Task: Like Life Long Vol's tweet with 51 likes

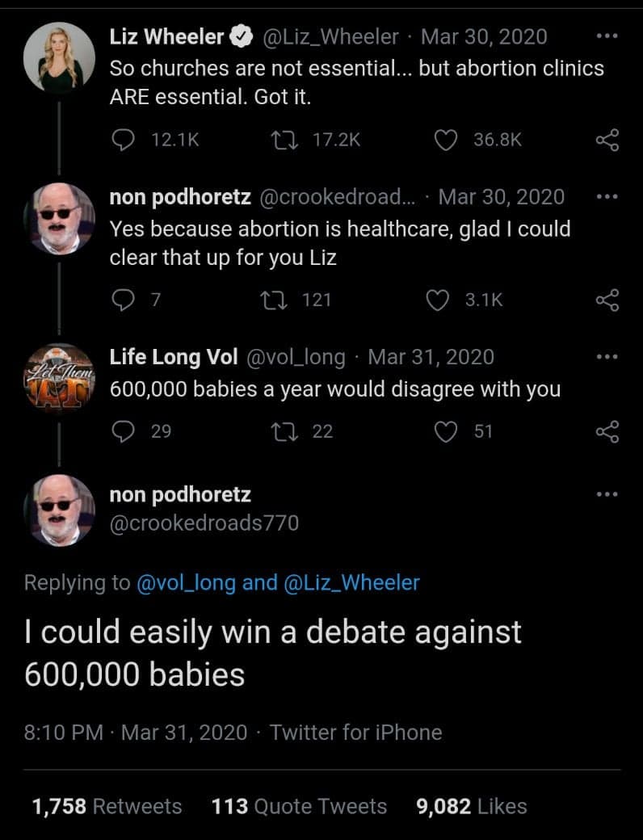Action: point(446,432)
